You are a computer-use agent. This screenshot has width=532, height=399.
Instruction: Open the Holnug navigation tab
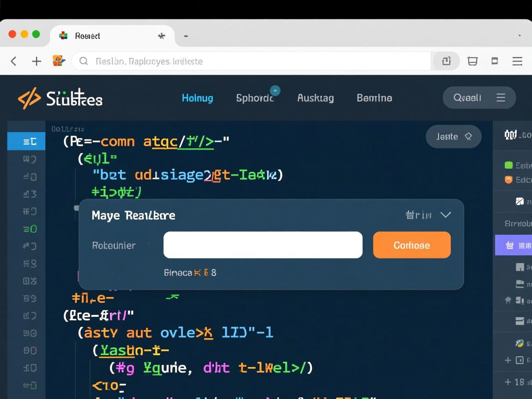pos(197,98)
